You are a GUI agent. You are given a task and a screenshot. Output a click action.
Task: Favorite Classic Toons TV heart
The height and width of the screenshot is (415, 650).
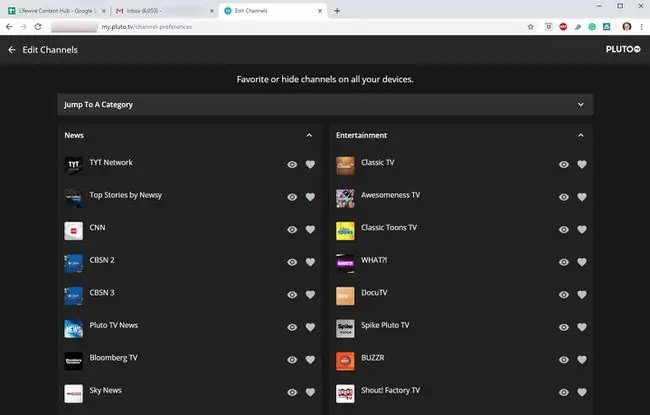click(x=582, y=230)
